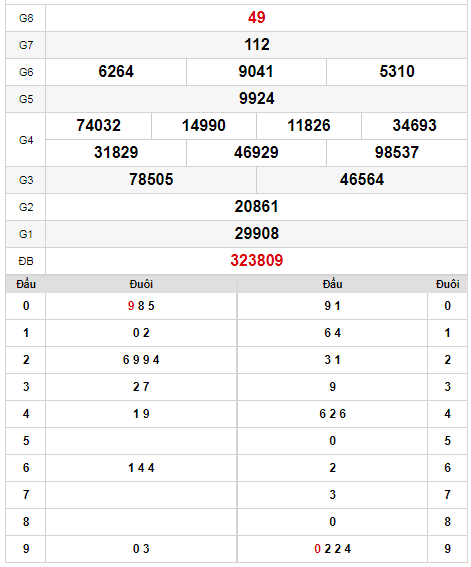
Task: Select the G6 row label
Action: click(26, 72)
